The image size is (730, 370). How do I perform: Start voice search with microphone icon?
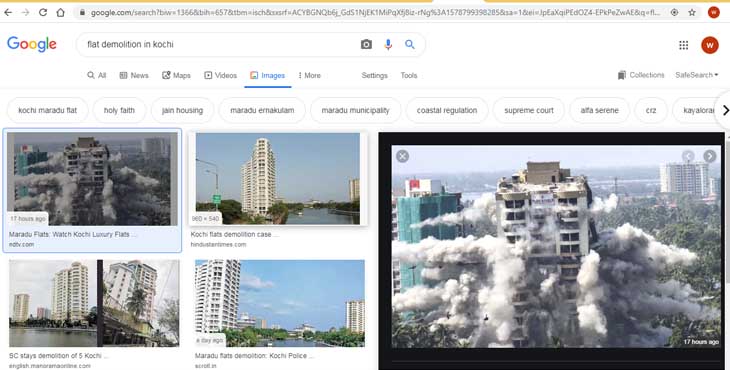pyautogui.click(x=388, y=44)
